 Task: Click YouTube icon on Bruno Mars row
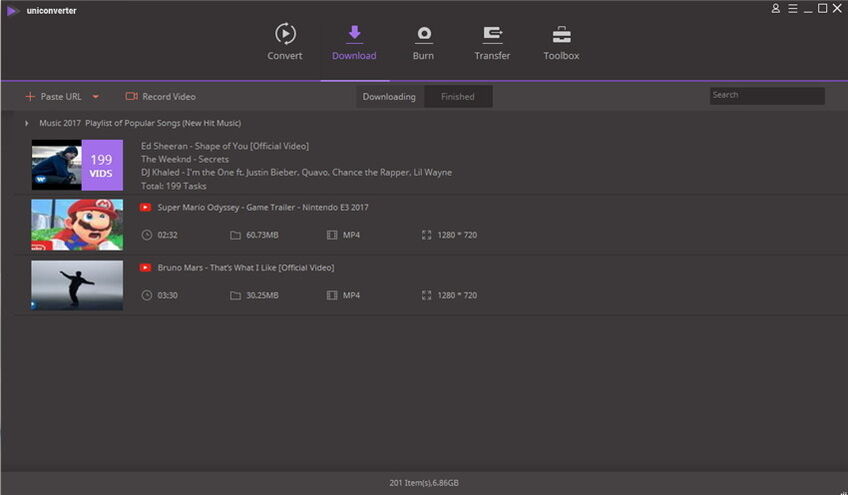point(145,268)
